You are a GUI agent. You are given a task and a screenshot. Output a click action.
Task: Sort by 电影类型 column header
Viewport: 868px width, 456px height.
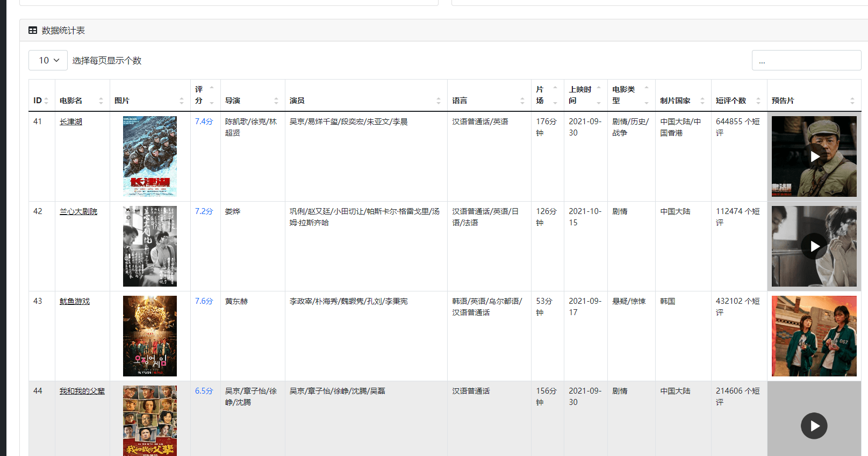click(632, 96)
